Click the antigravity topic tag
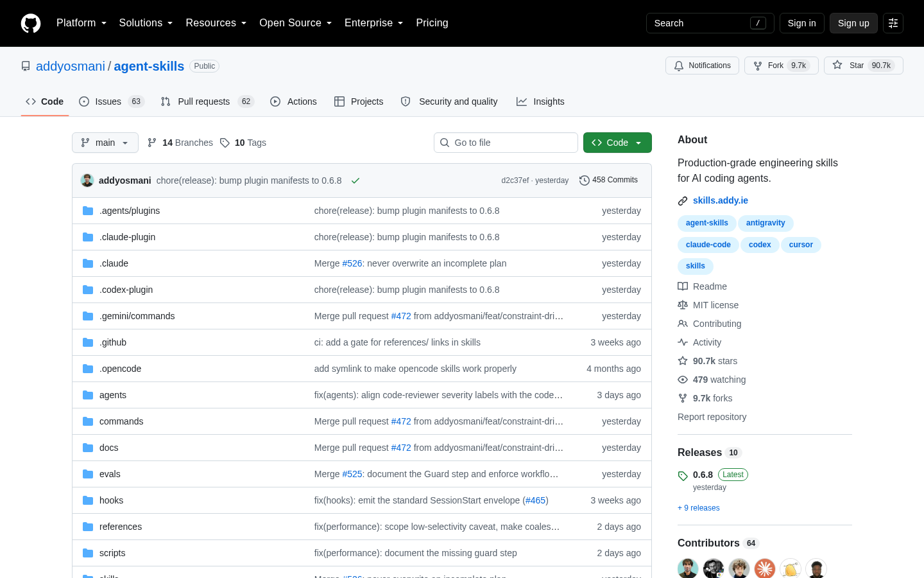This screenshot has height=578, width=924. coord(766,223)
